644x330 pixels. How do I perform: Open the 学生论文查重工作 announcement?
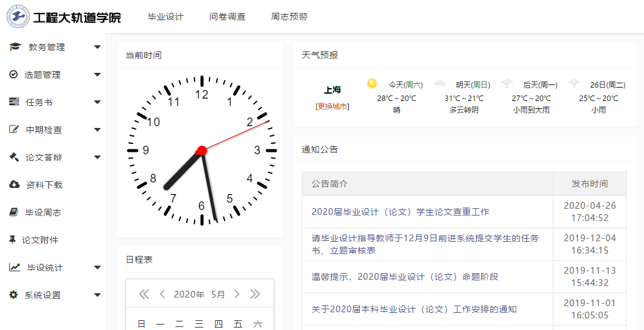400,212
